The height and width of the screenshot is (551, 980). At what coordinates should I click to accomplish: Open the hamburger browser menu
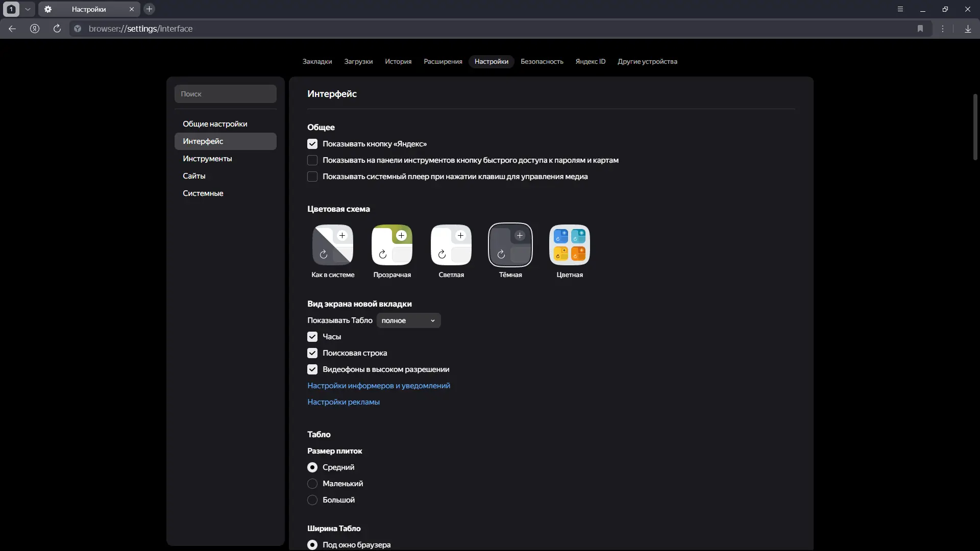tap(900, 9)
